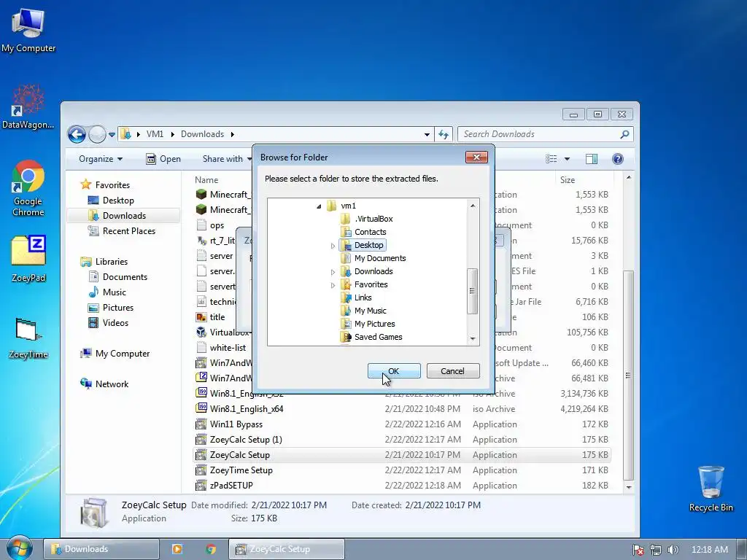Open Explorer help button
This screenshot has height=560, width=747.
pos(618,159)
